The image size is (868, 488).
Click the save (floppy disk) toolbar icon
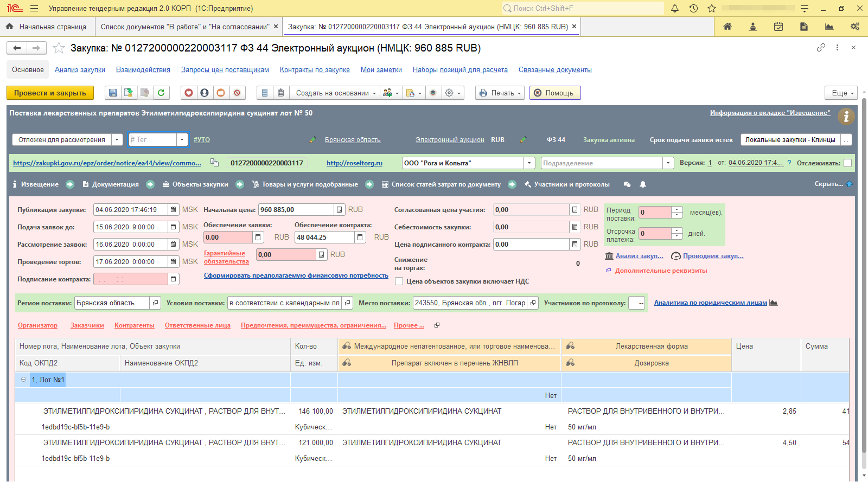pos(113,93)
